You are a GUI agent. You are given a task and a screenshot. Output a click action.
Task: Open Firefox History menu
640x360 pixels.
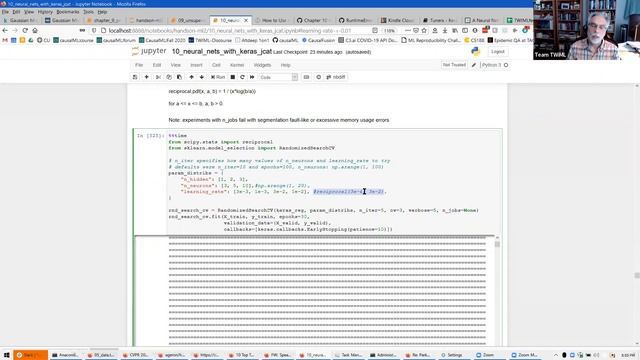click(45, 12)
